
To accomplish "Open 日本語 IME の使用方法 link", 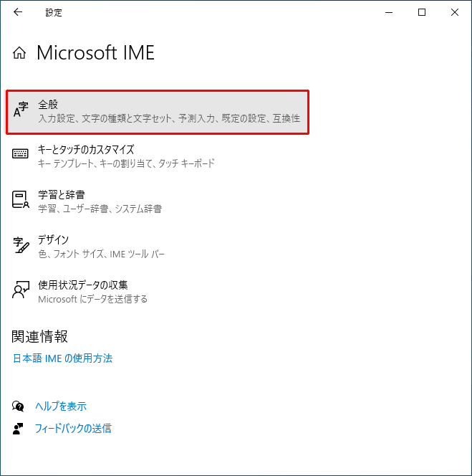I will pos(63,358).
